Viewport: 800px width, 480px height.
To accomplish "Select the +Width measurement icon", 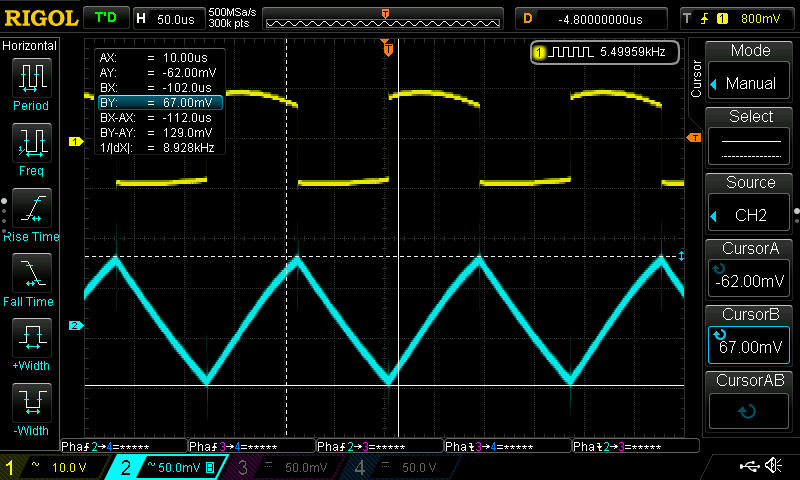I will point(30,341).
